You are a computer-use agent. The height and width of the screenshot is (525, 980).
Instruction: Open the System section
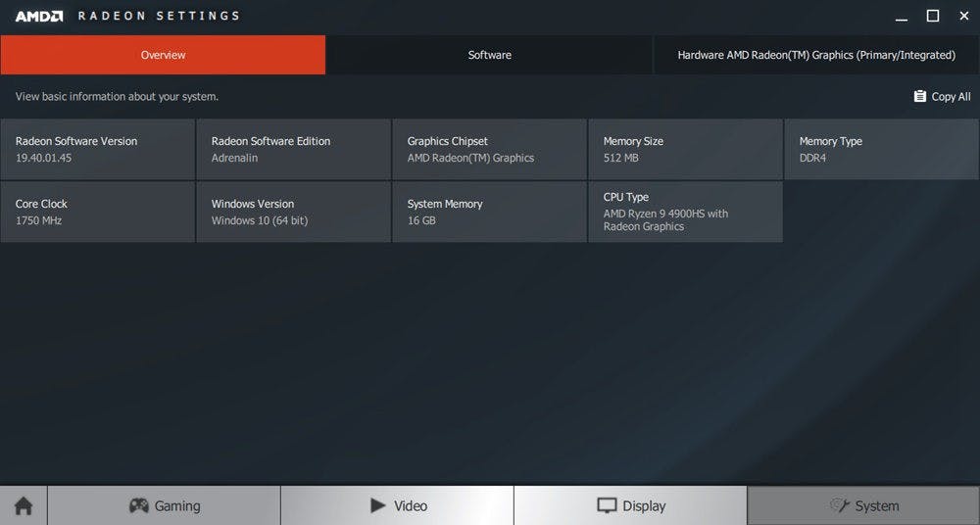click(863, 505)
